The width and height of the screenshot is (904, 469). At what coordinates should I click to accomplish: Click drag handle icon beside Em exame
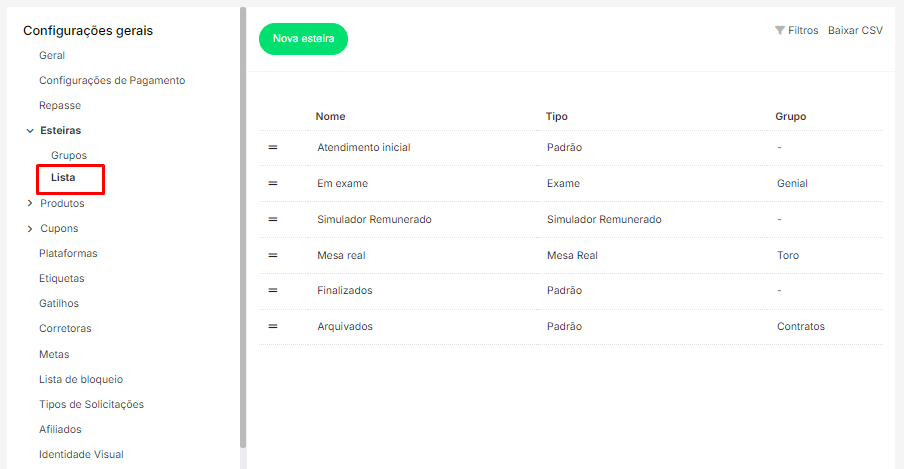click(x=272, y=183)
